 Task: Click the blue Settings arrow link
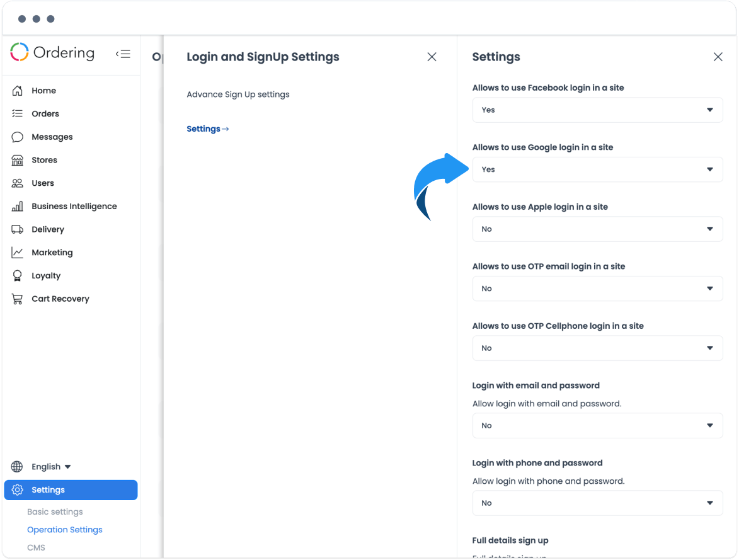coord(208,129)
